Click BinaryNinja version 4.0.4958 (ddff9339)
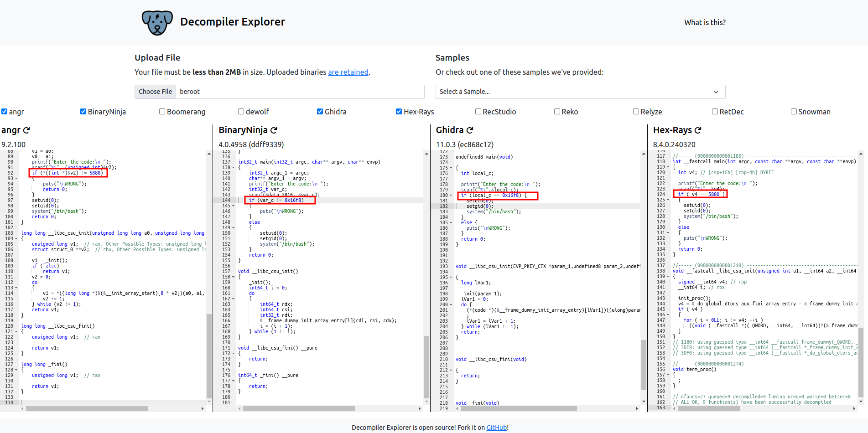 [x=251, y=144]
